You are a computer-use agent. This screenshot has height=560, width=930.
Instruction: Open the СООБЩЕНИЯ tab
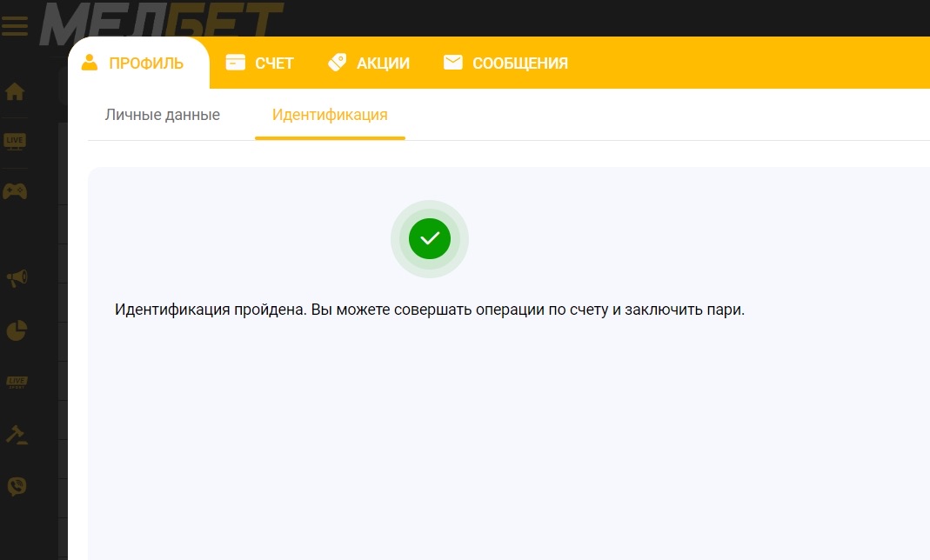tap(520, 63)
